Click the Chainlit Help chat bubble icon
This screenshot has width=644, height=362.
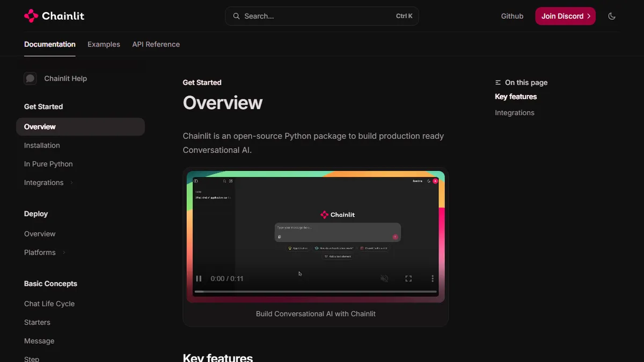click(x=30, y=78)
